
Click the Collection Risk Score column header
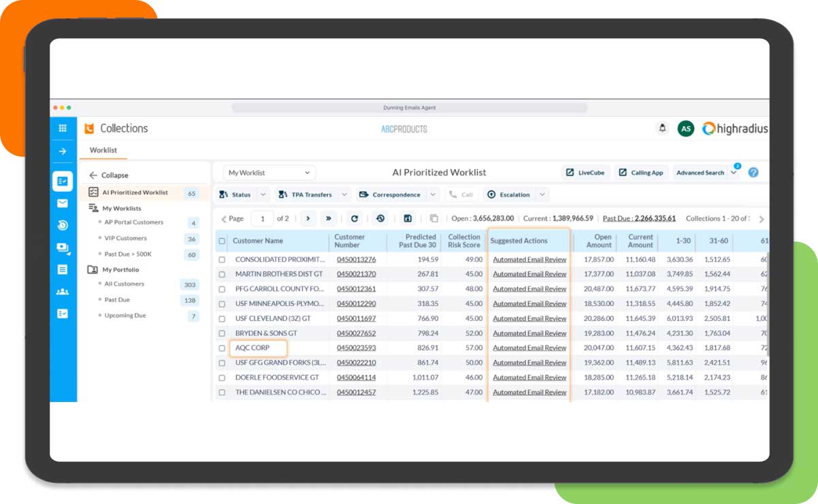(464, 241)
